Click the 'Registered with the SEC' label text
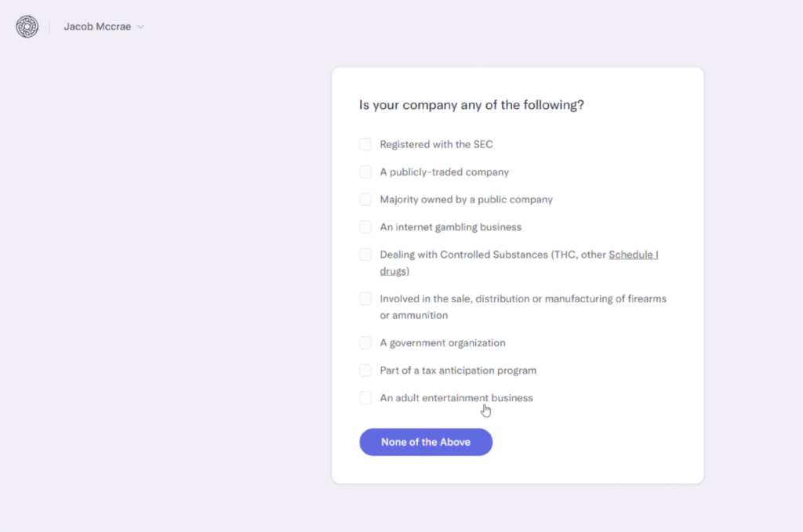Viewport: 803px width, 532px height. tap(436, 144)
